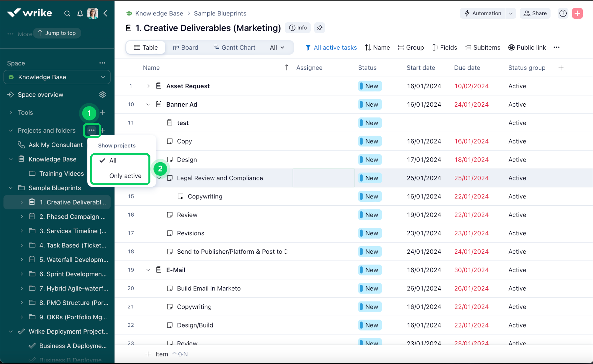Image resolution: width=593 pixels, height=364 pixels.
Task: Open the All view dropdown near Gantt Chart
Action: click(276, 47)
